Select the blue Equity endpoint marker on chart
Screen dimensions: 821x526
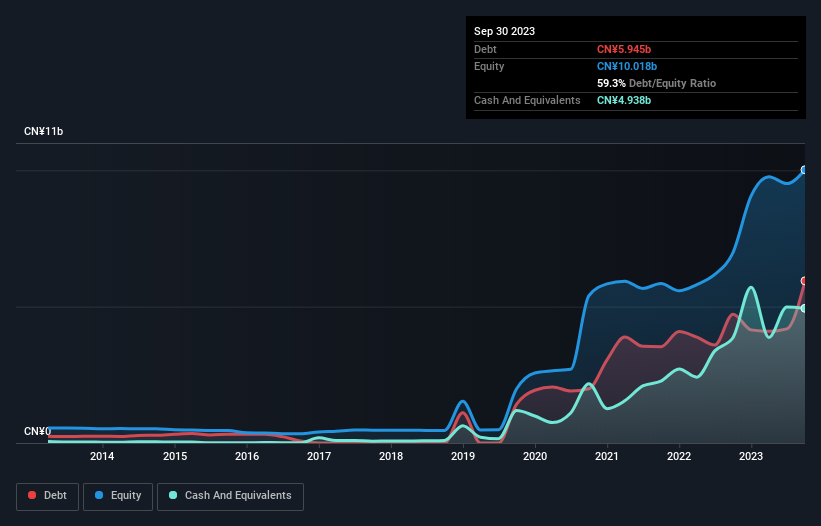(x=804, y=170)
